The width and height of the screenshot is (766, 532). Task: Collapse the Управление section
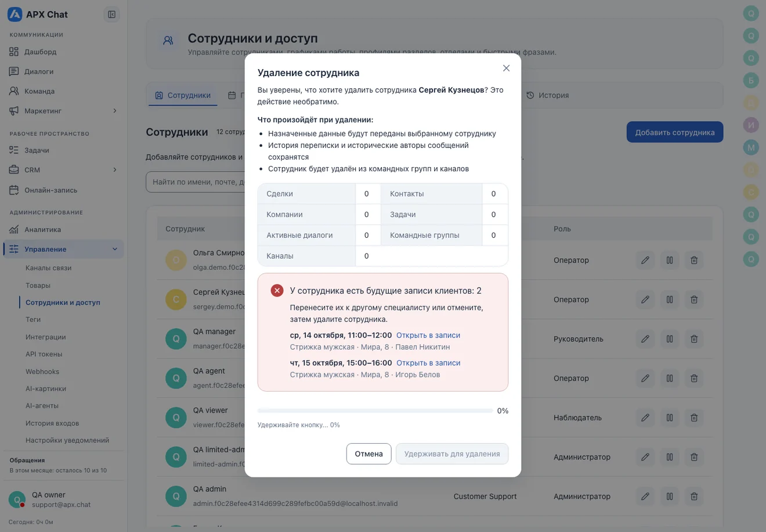tap(114, 249)
